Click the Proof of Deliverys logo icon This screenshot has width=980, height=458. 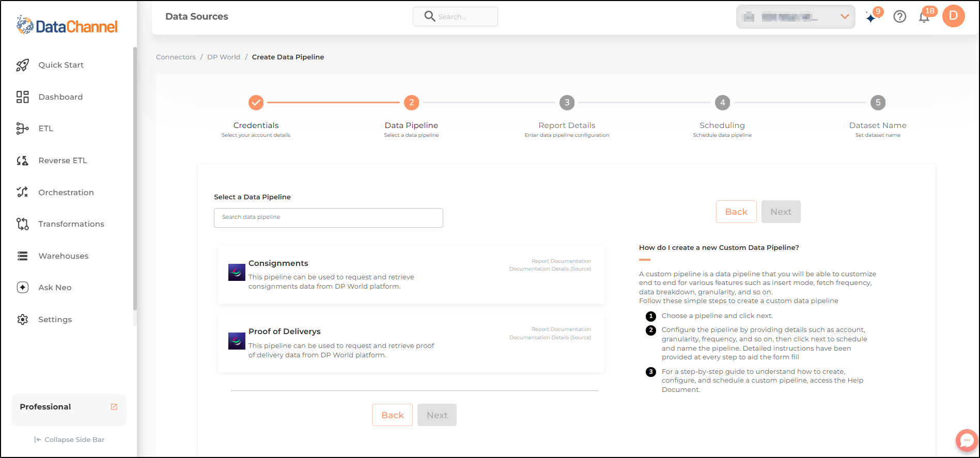[237, 341]
